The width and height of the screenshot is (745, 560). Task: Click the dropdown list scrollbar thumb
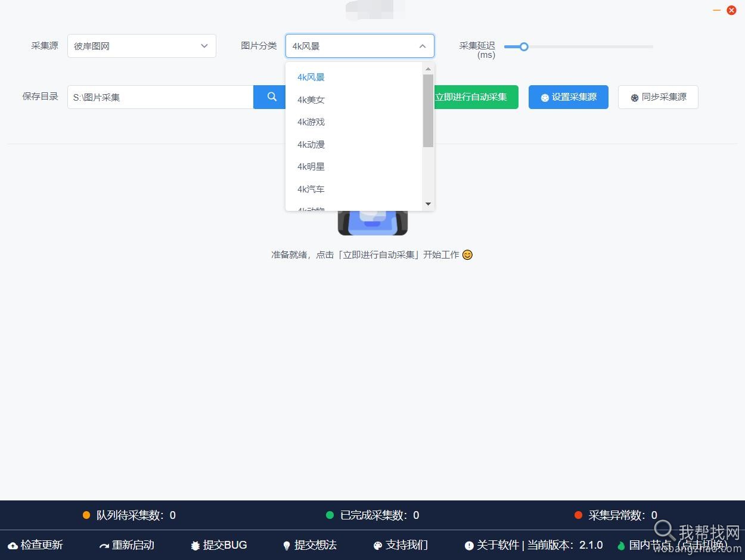pos(428,111)
